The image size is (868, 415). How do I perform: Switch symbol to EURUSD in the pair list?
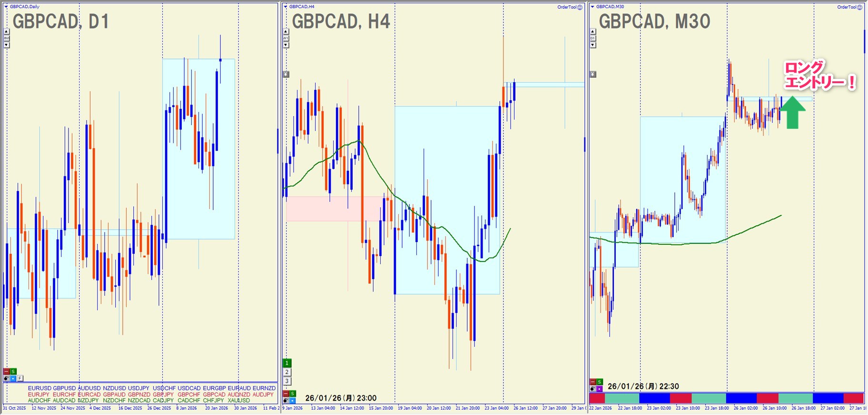coord(39,388)
